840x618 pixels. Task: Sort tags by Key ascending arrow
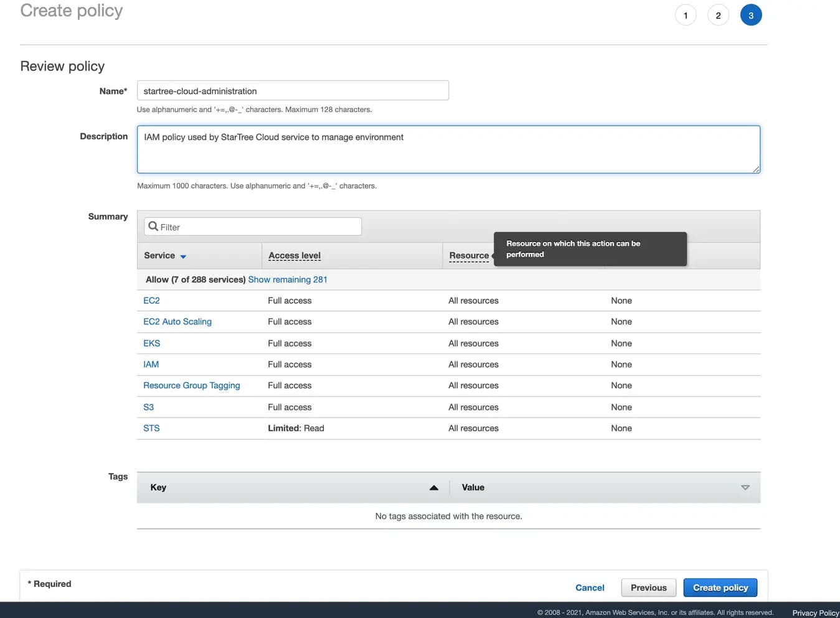tap(434, 488)
